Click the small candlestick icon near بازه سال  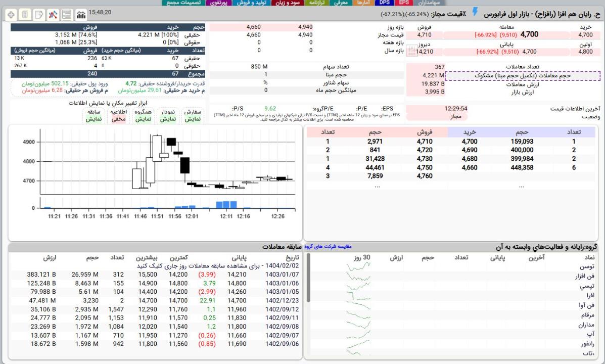click(x=410, y=51)
